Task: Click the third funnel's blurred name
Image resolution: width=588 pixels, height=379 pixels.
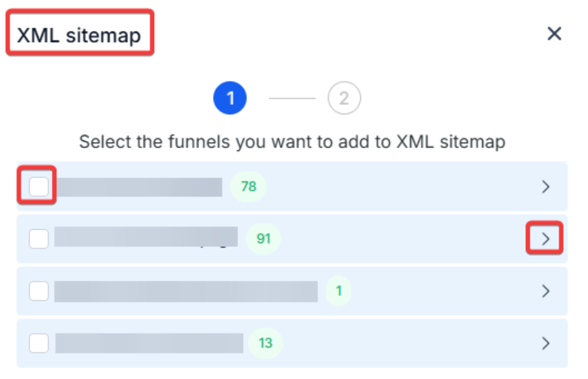Action: click(186, 291)
